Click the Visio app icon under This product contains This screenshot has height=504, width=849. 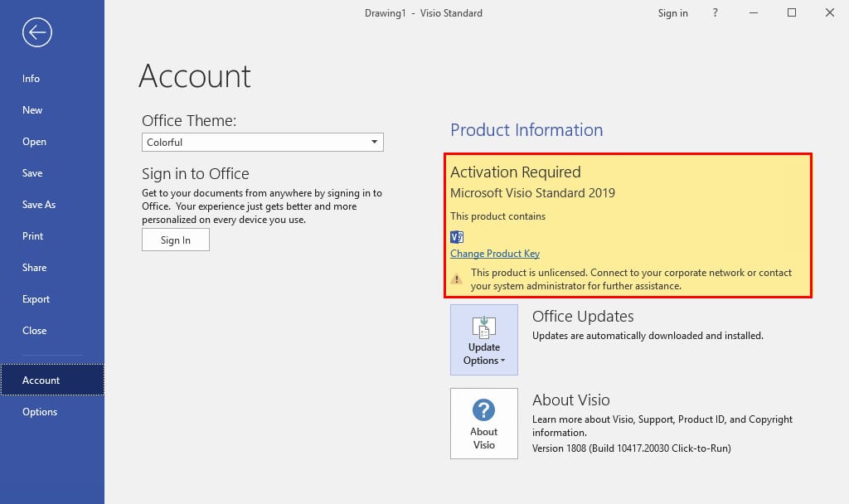click(x=457, y=236)
